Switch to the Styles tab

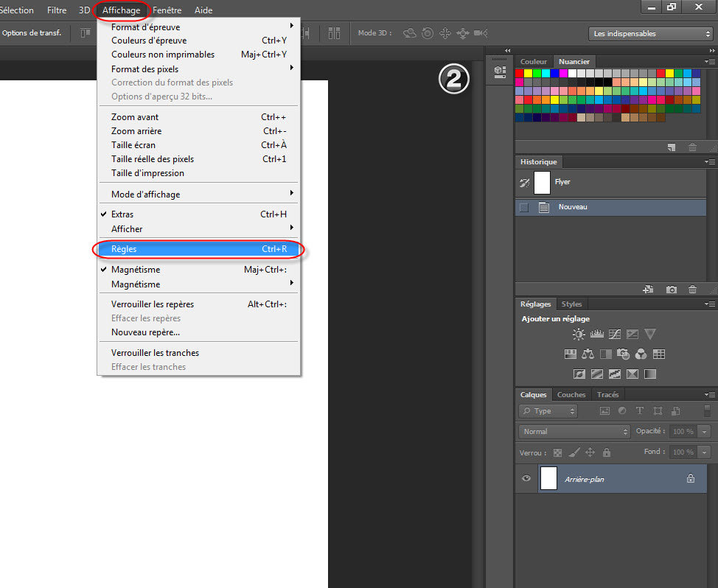click(x=571, y=304)
